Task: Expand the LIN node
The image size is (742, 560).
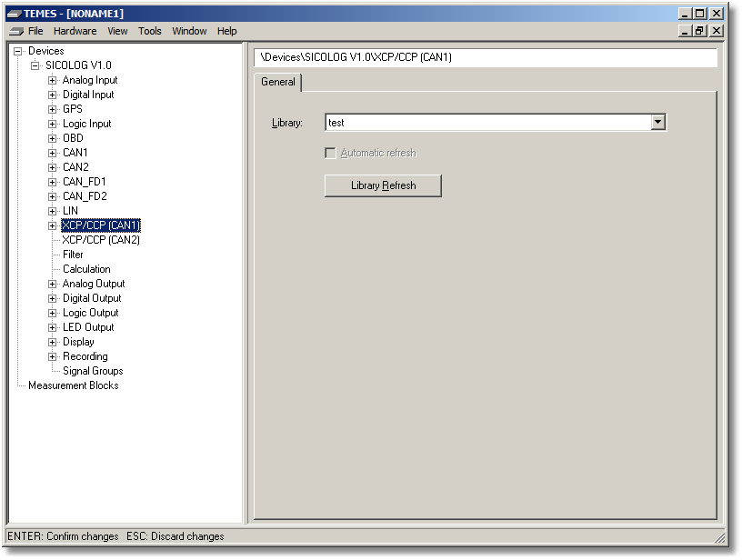Action: (x=53, y=212)
